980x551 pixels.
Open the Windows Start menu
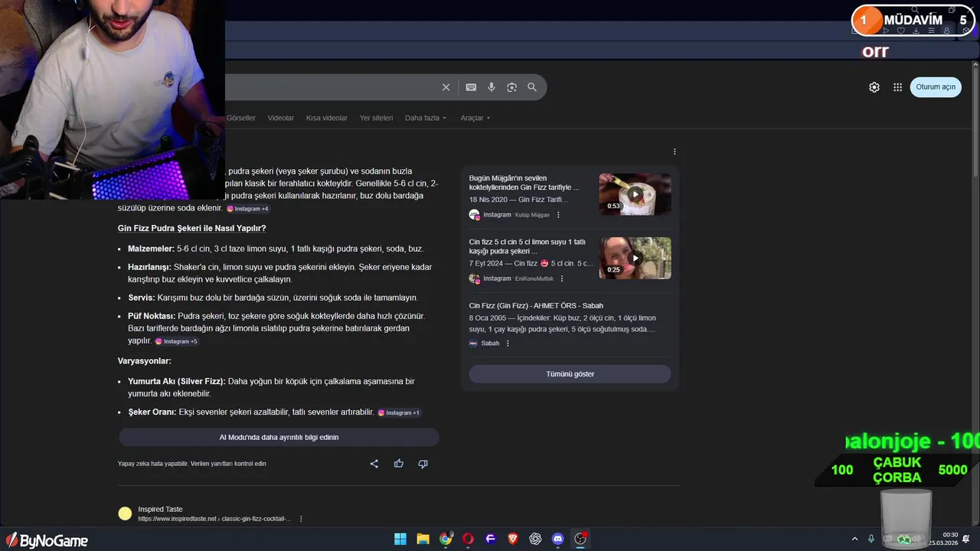(x=400, y=539)
